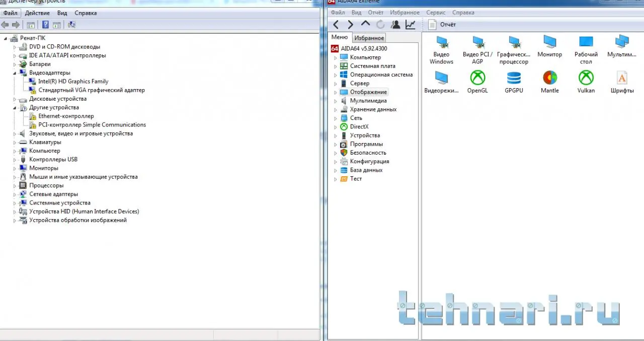The image size is (644, 341).
Task: Open the Монитор icon in AIDA64
Action: (x=550, y=47)
